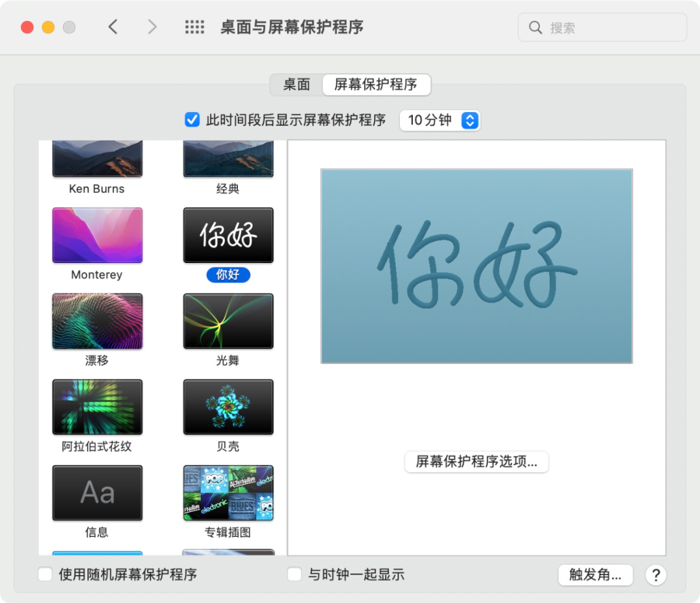Select the 光舞 screensaver

(x=227, y=321)
